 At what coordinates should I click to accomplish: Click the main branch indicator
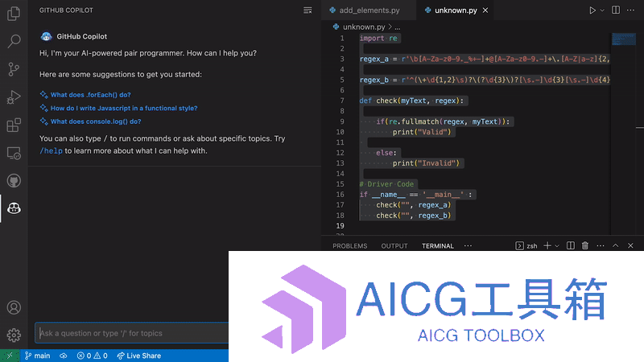click(37, 356)
